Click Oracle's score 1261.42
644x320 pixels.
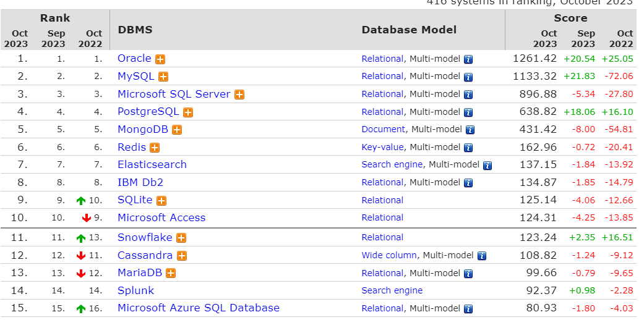tap(535, 58)
